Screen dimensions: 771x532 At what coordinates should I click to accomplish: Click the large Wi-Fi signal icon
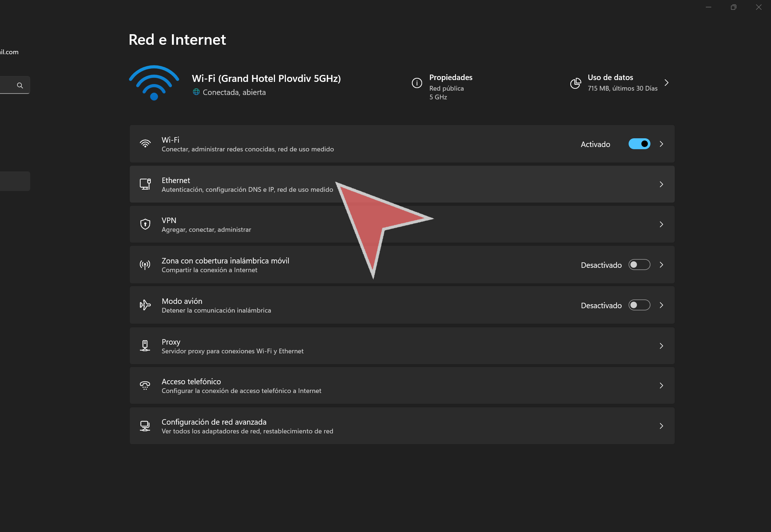[154, 83]
